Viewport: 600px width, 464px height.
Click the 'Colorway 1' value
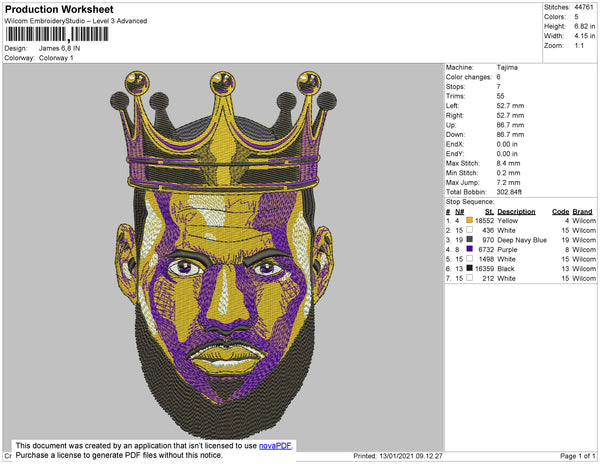[56, 58]
